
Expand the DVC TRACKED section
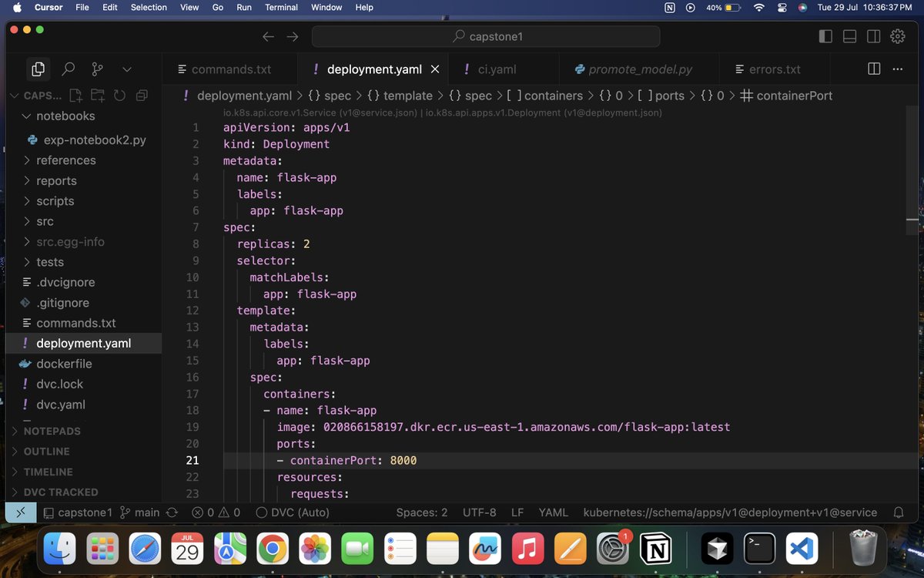point(84,492)
